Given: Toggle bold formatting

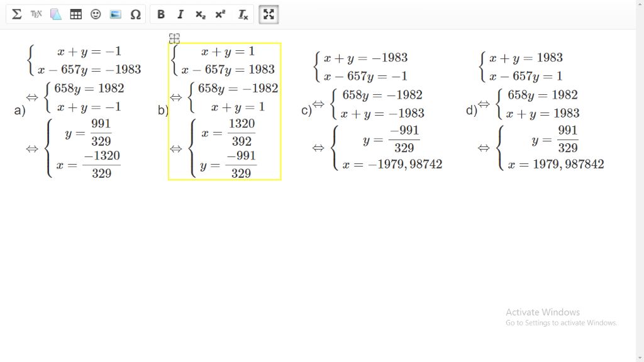Looking at the screenshot, I should (x=160, y=14).
